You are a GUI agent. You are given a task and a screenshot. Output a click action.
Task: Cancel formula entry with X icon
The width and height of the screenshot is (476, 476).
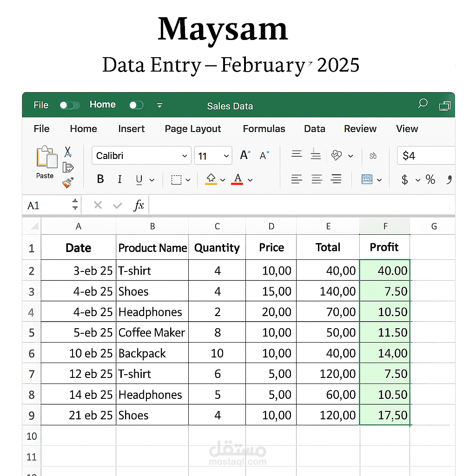98,205
